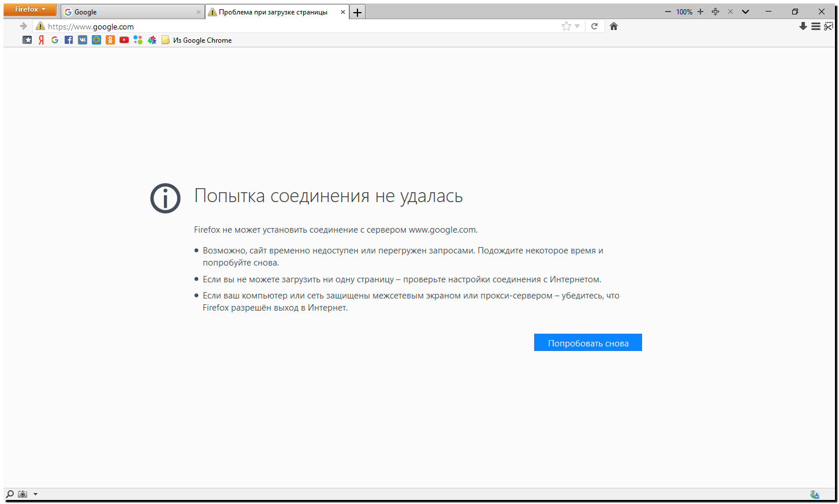Zoom out with the minus button
Image resolution: width=839 pixels, height=504 pixels.
[x=668, y=12]
